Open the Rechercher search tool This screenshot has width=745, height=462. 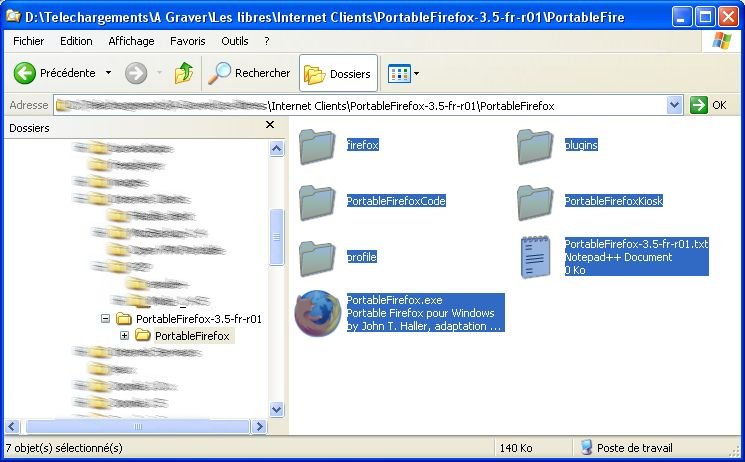click(x=248, y=73)
